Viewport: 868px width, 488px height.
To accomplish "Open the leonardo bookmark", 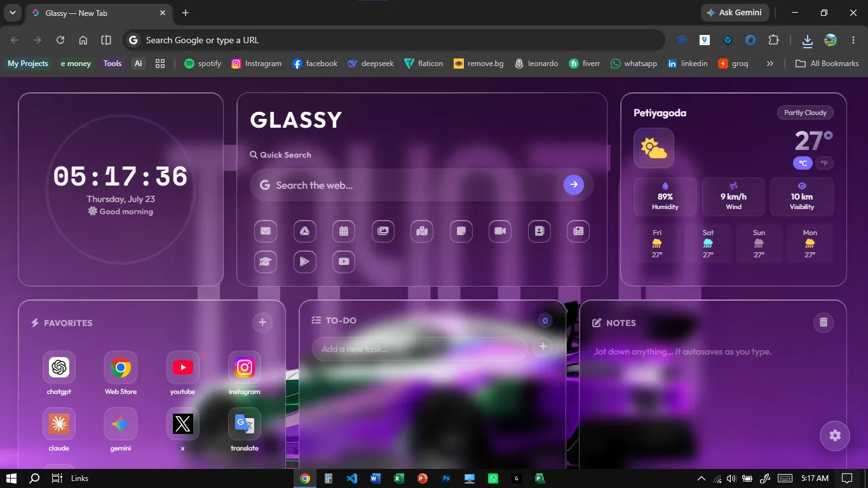I will pyautogui.click(x=536, y=64).
